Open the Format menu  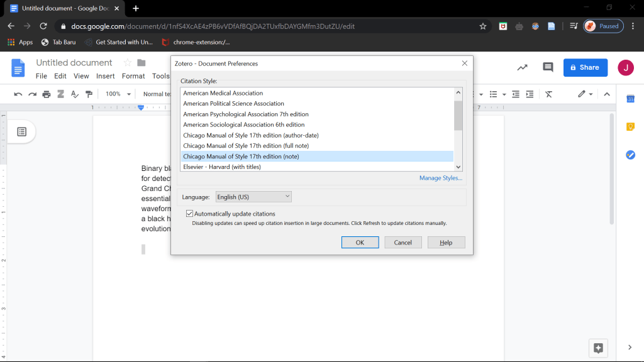(x=133, y=76)
